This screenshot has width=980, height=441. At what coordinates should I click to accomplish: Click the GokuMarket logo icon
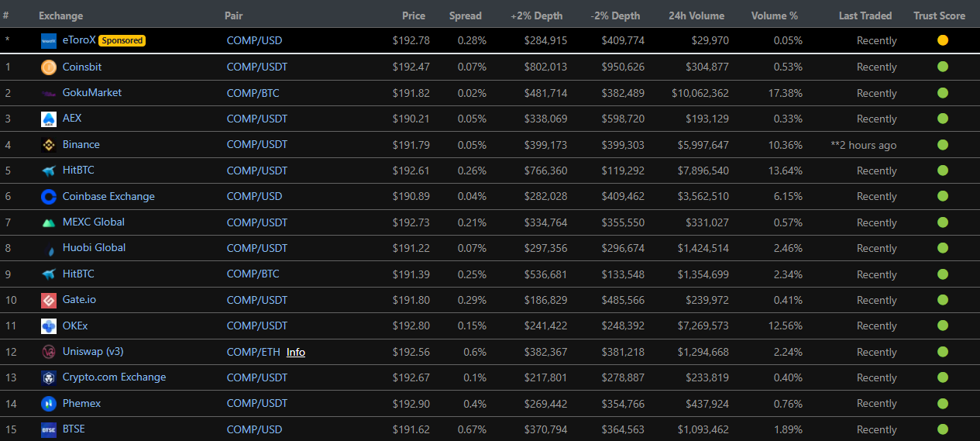click(x=49, y=93)
